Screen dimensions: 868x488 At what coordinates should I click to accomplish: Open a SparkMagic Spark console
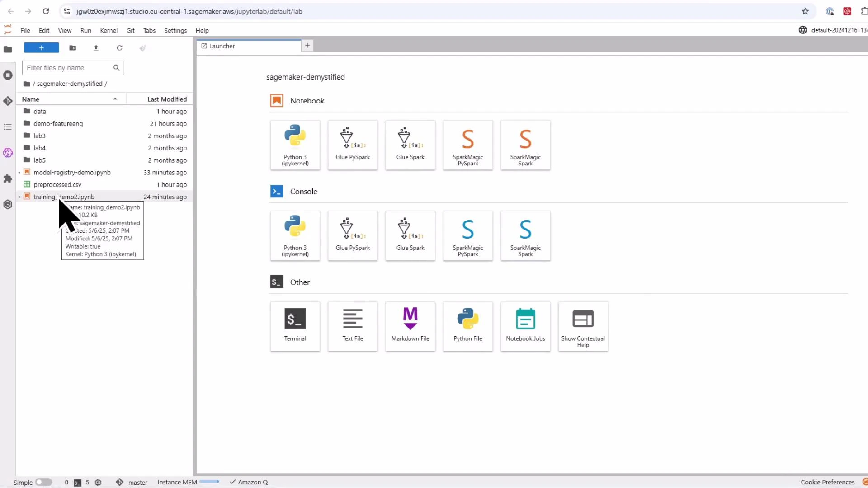tap(525, 235)
